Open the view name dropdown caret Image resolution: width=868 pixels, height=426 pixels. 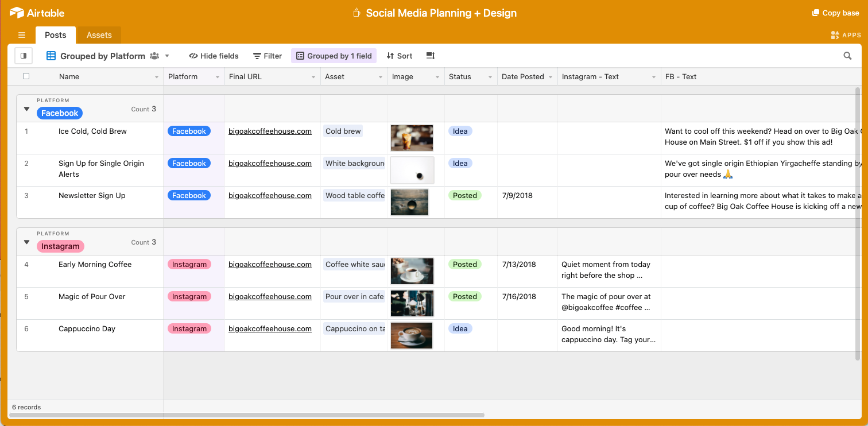click(x=167, y=56)
